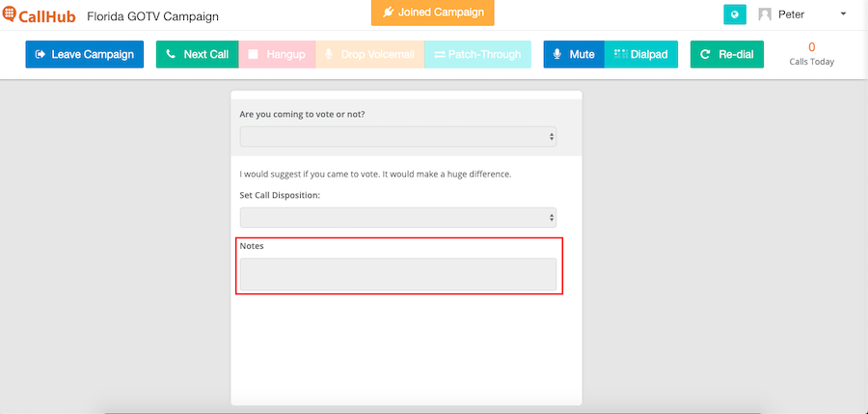
Task: Open the Set Call Disposition dropdown
Action: tap(398, 218)
